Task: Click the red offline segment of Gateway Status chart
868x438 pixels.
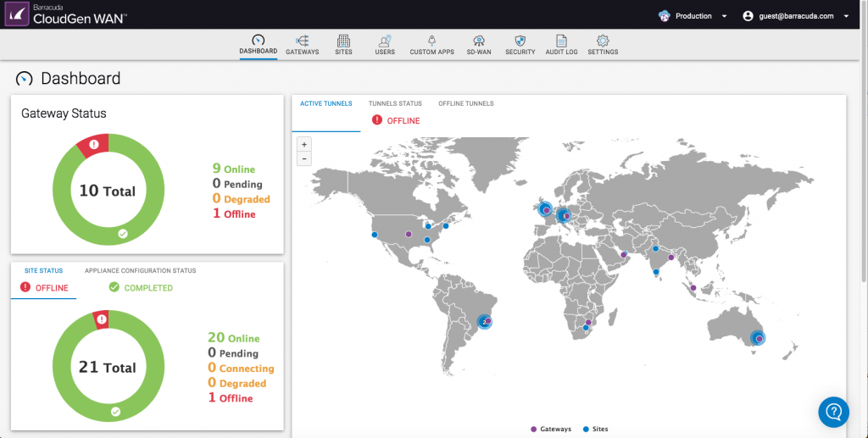Action: click(92, 146)
